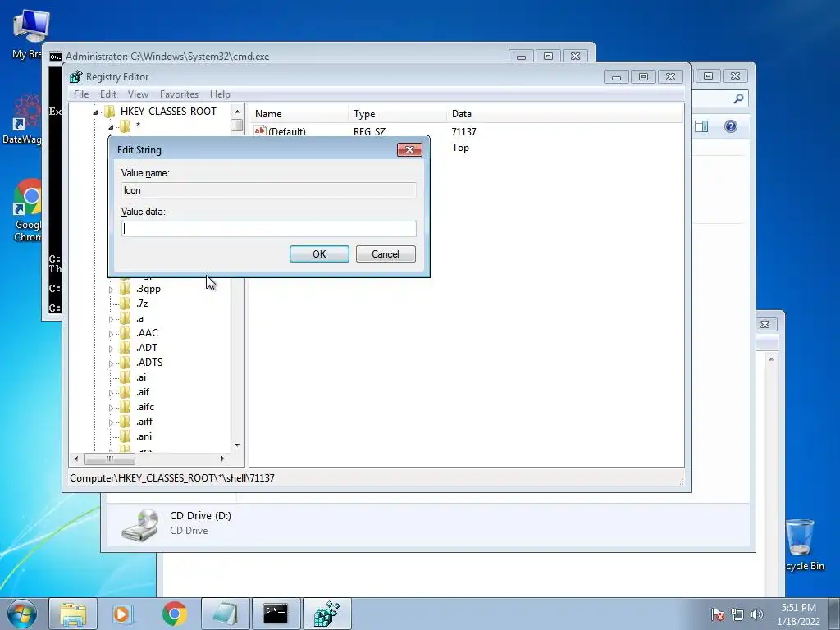Select the .7z key folder icon
Image resolution: width=840 pixels, height=630 pixels.
tap(126, 304)
